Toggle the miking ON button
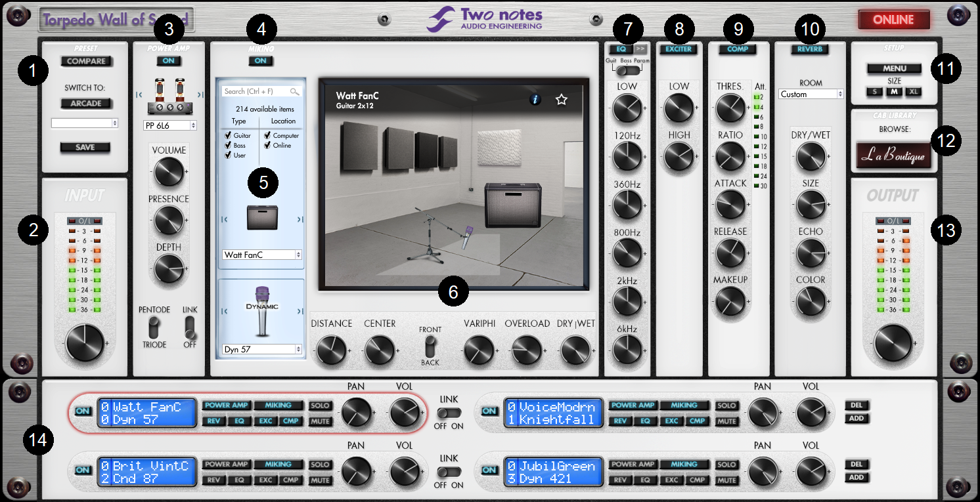This screenshot has height=502, width=980. tap(261, 61)
